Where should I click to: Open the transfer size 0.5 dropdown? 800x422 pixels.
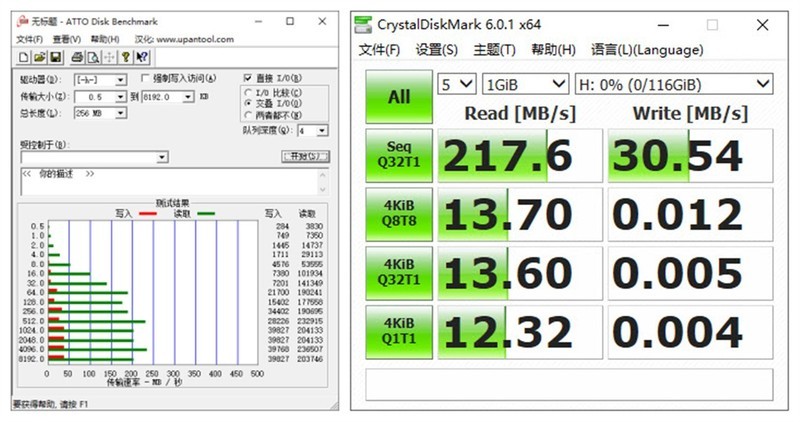pos(120,97)
